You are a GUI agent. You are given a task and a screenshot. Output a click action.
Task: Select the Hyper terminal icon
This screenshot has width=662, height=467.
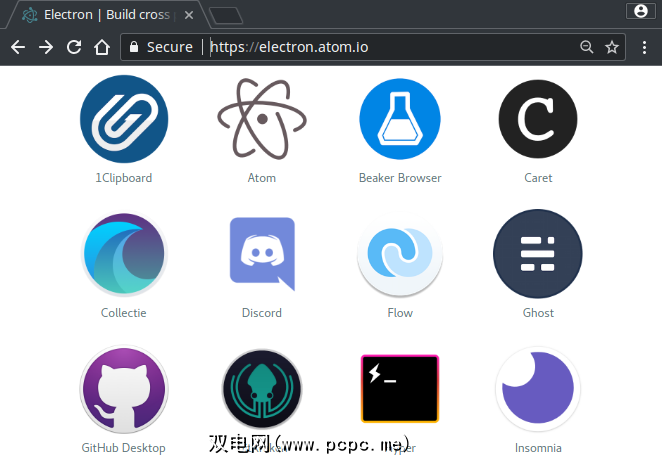tap(399, 390)
